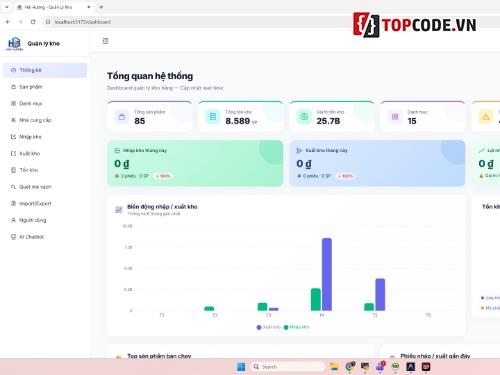Select Xuất kho in the sidebar menu

45,153
